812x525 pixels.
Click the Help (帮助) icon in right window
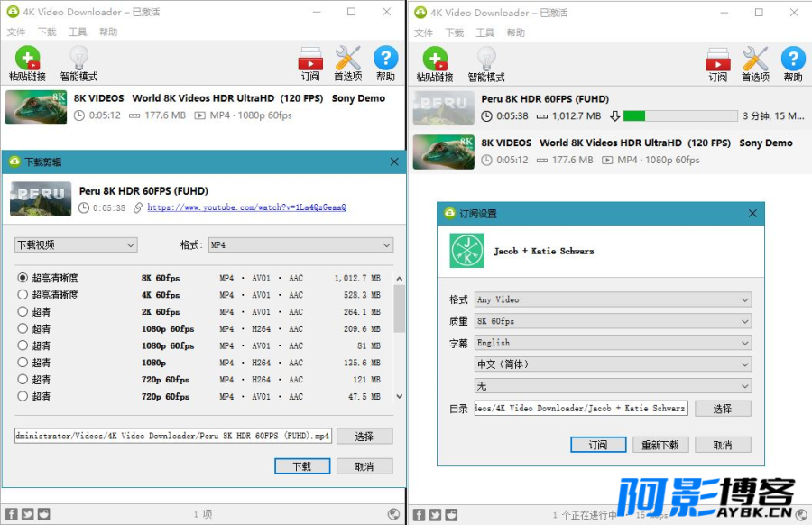tap(793, 60)
